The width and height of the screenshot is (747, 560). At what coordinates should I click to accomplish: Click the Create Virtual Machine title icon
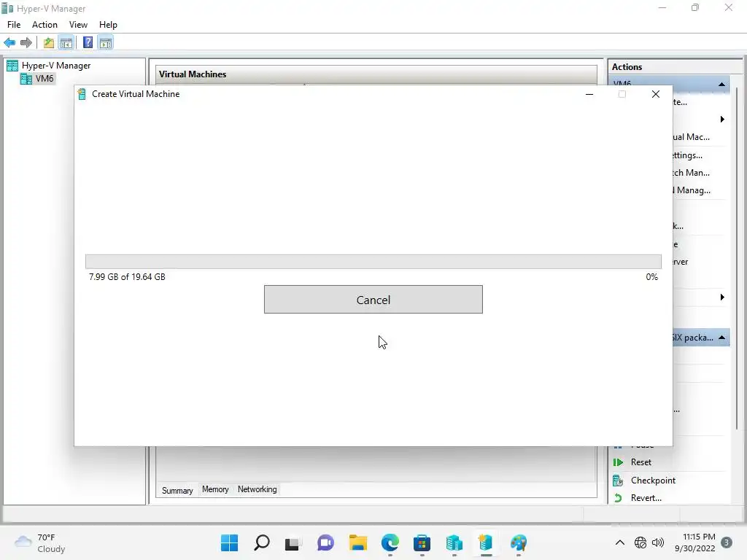click(82, 94)
